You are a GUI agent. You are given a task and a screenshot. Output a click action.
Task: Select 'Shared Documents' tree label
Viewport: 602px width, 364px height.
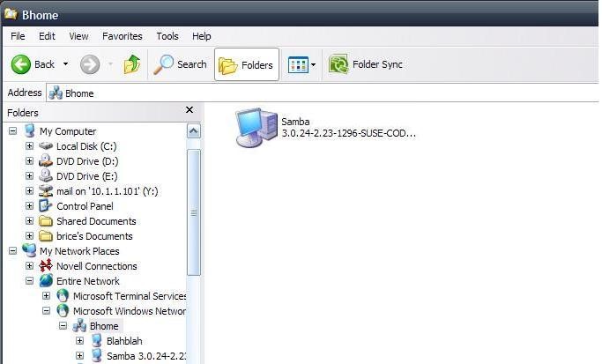point(96,221)
